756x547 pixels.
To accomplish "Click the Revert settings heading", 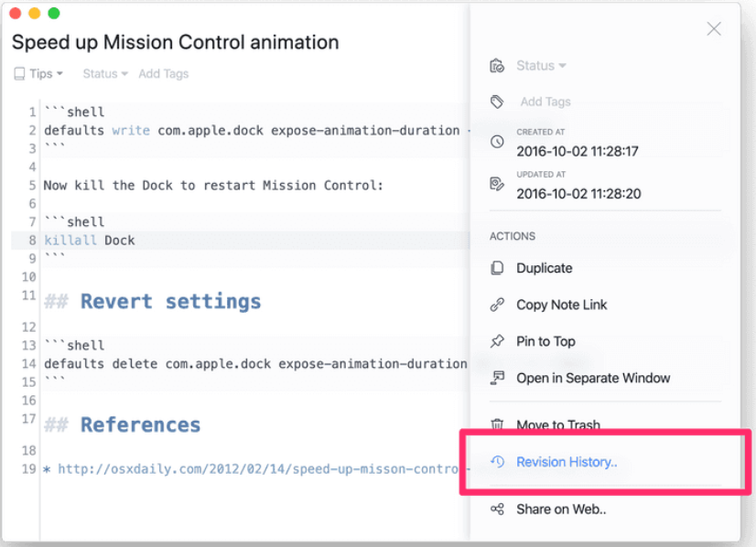I will tap(170, 301).
